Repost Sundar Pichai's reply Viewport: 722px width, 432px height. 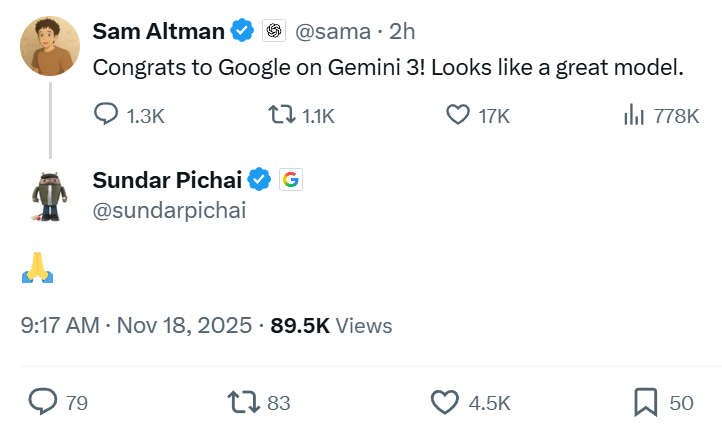tap(241, 402)
